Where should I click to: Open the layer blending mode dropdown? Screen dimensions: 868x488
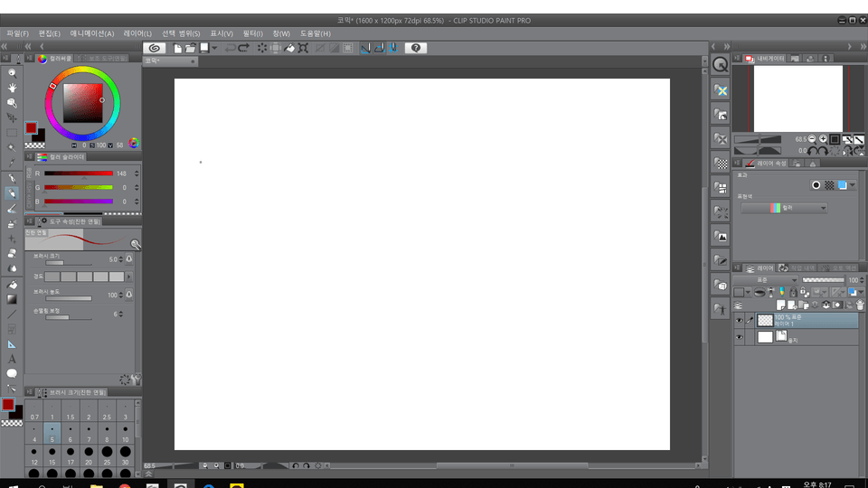765,280
